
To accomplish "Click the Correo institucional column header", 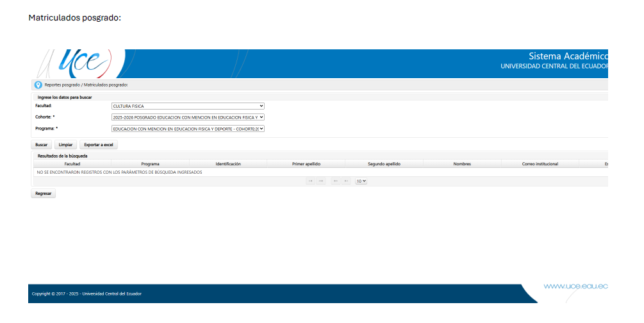I will point(540,164).
